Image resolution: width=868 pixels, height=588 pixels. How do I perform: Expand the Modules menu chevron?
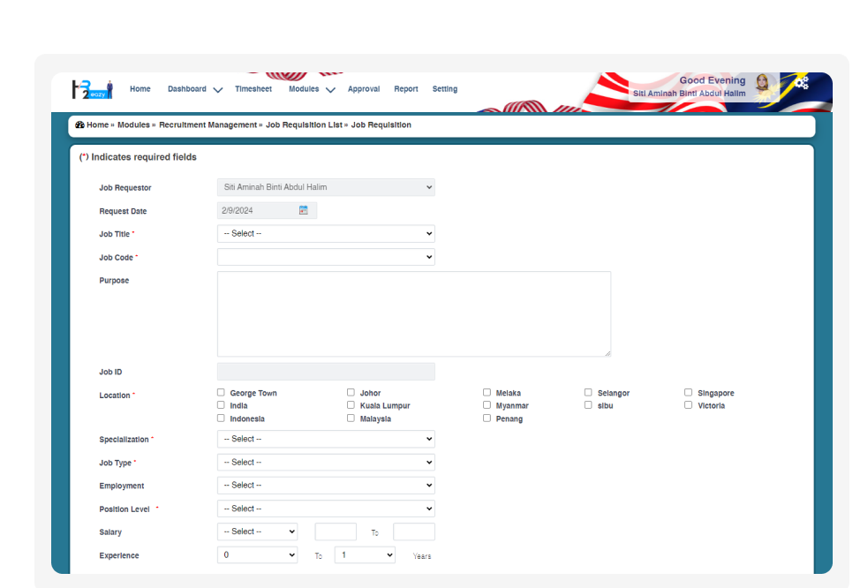pos(330,90)
